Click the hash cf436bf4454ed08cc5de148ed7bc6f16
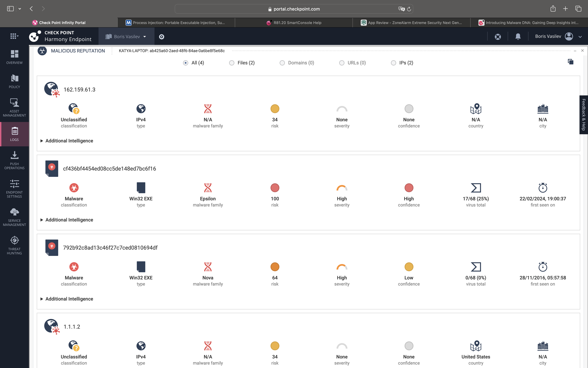The image size is (588, 368). 109,169
